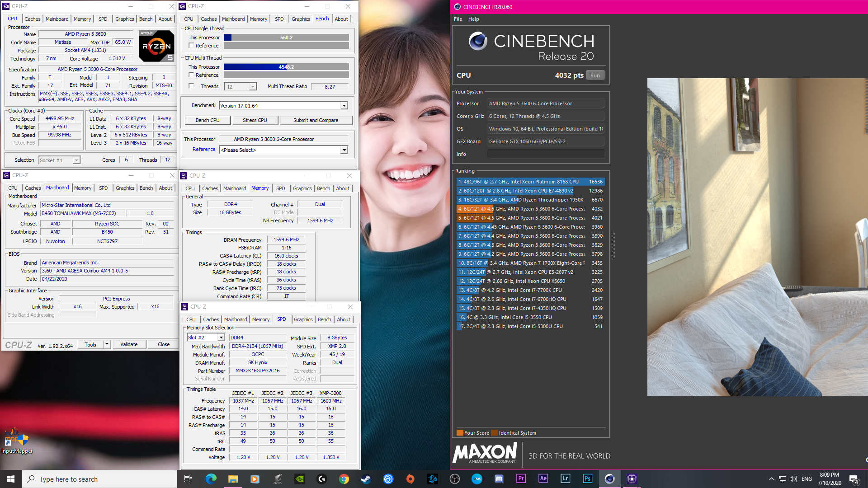Switch to CPU-Z taskbar icon

coord(632,479)
